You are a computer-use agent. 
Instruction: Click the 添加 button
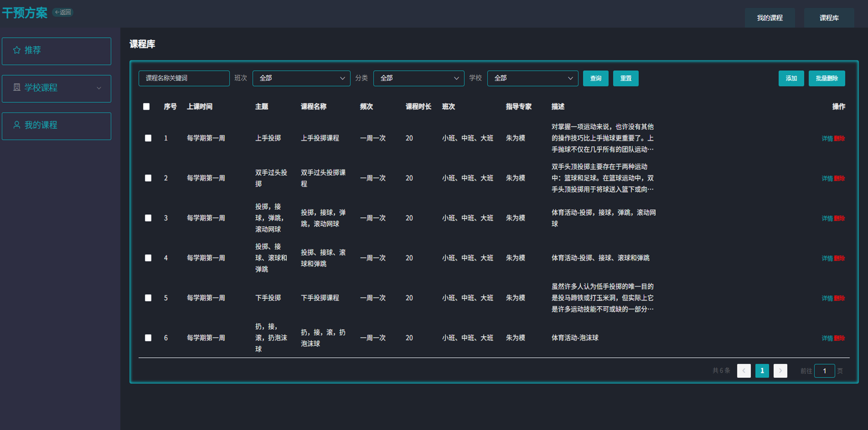pyautogui.click(x=791, y=78)
